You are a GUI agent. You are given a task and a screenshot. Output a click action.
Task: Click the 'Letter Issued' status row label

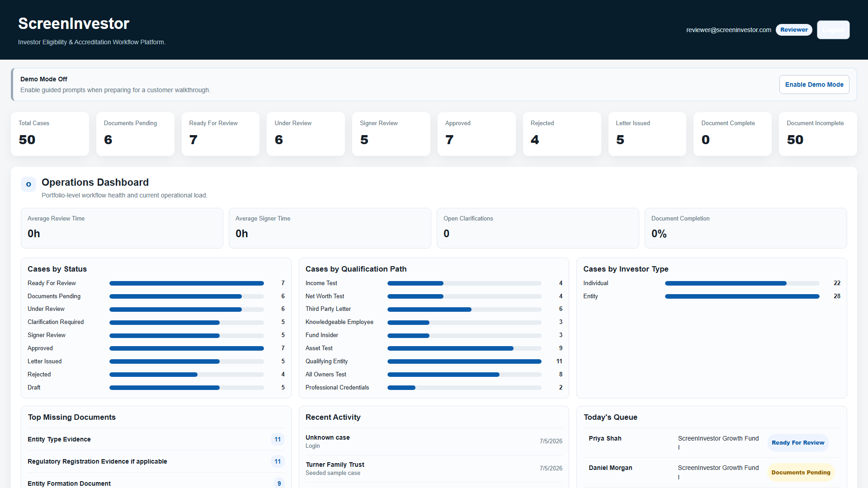click(45, 361)
